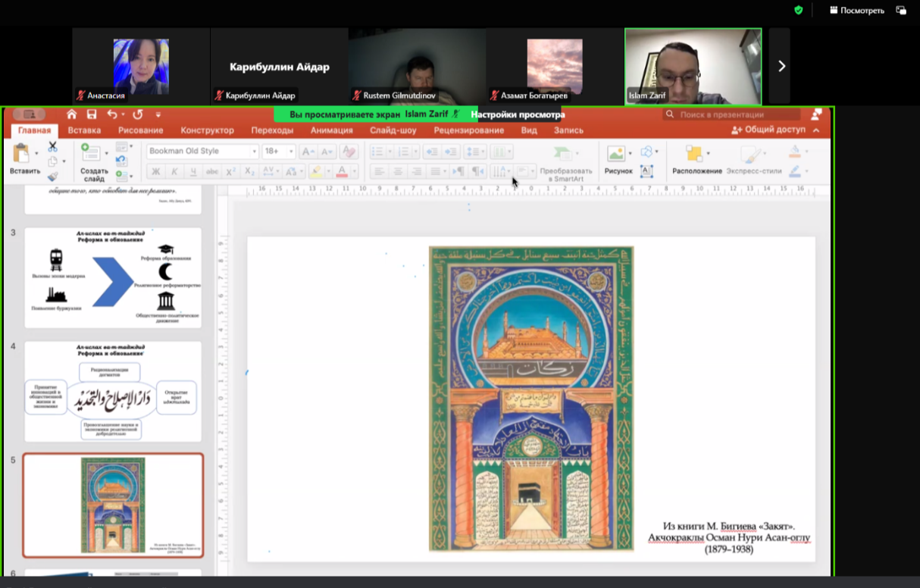Click the Align text left icon

(x=379, y=172)
